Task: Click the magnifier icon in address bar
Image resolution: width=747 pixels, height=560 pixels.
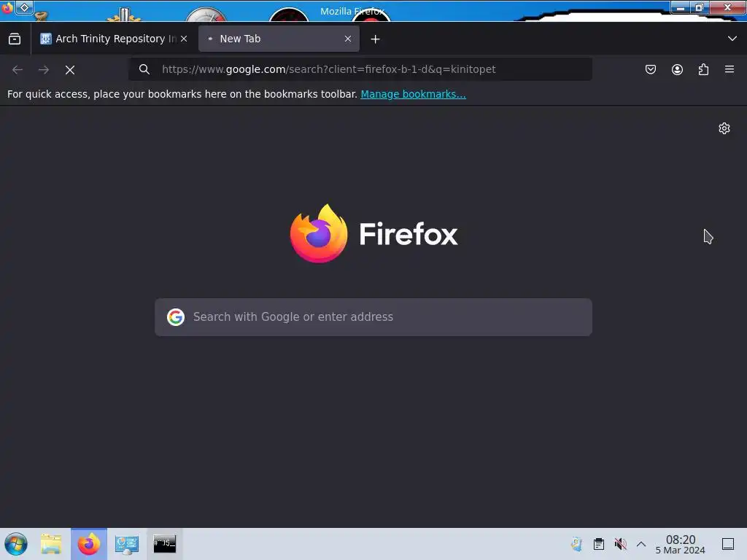Action: pyautogui.click(x=144, y=69)
